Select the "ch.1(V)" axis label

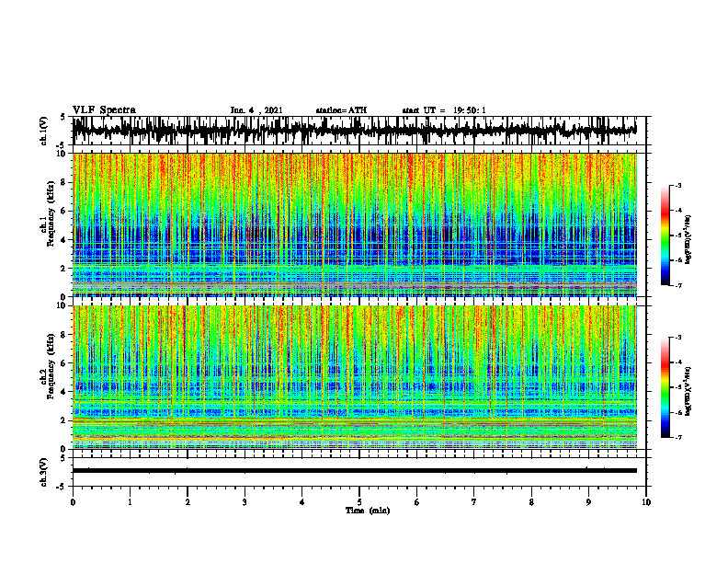44,131
